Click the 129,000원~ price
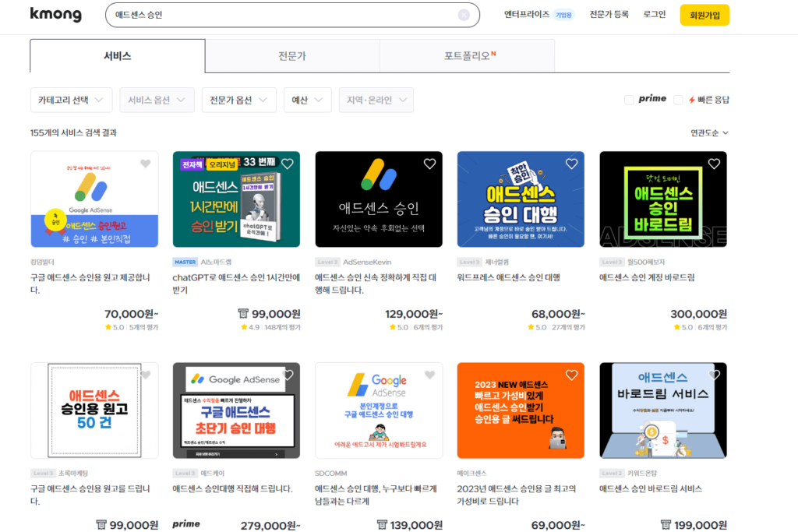 414,314
